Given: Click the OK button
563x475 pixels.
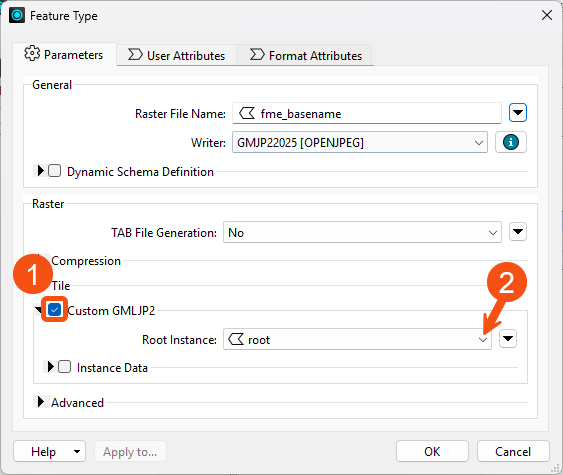Looking at the screenshot, I should [x=432, y=451].
